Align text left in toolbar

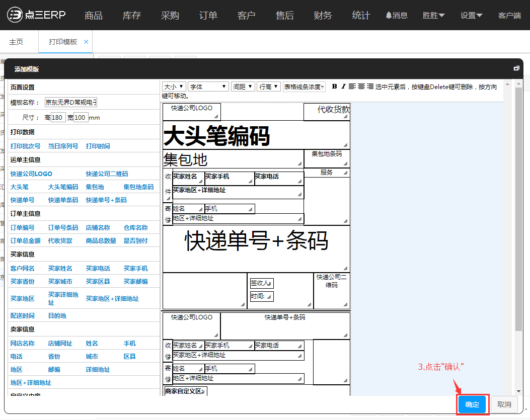coord(352,87)
